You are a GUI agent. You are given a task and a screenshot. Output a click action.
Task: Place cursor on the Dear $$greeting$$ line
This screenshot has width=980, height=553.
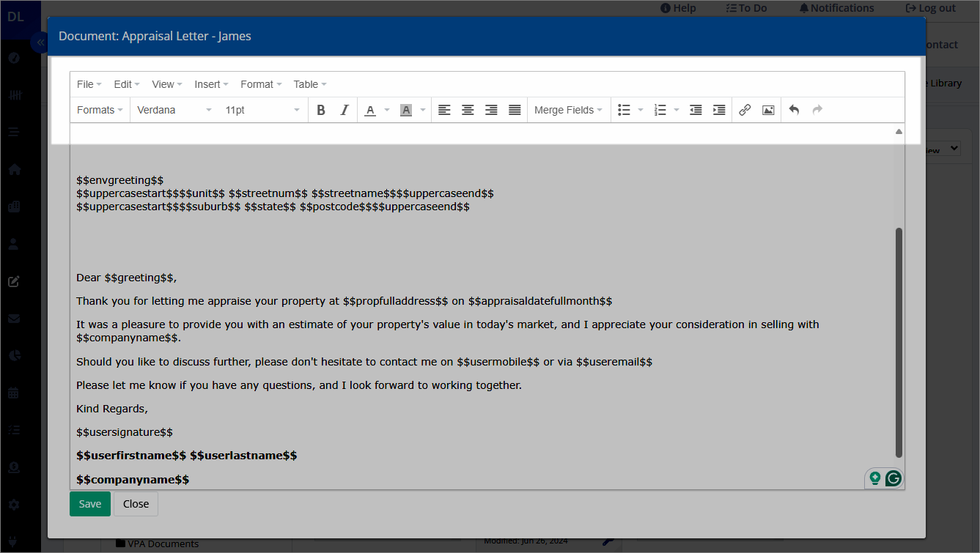coord(127,278)
